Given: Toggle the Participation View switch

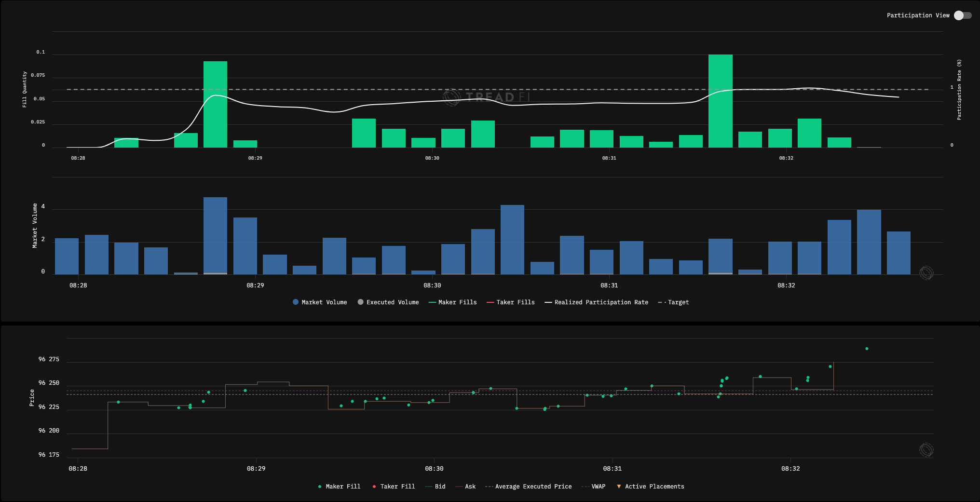Looking at the screenshot, I should pyautogui.click(x=962, y=15).
